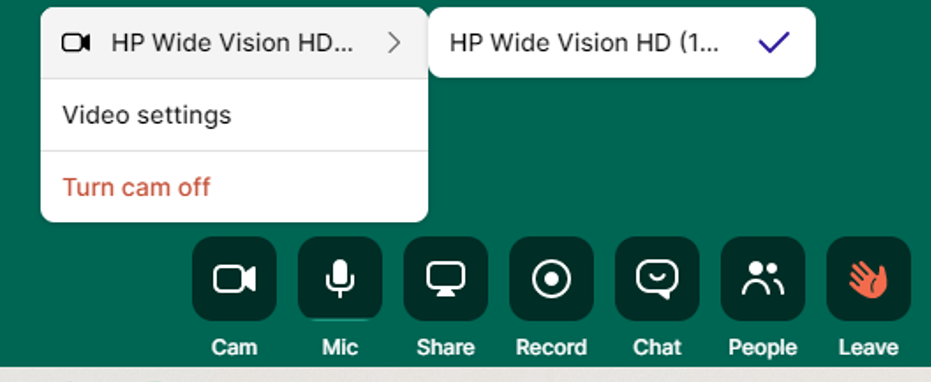Select HP Wide Vision HD (1... camera option

click(x=622, y=43)
